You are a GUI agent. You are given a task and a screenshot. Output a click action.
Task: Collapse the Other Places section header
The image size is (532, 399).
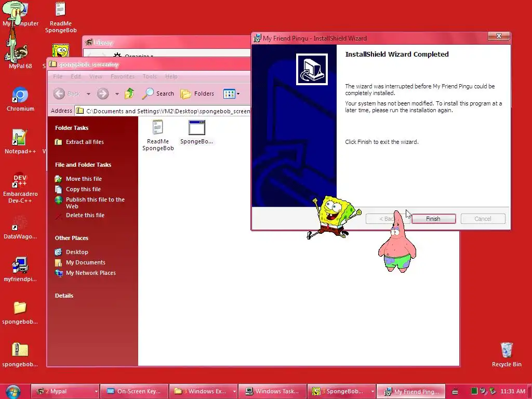(x=72, y=238)
